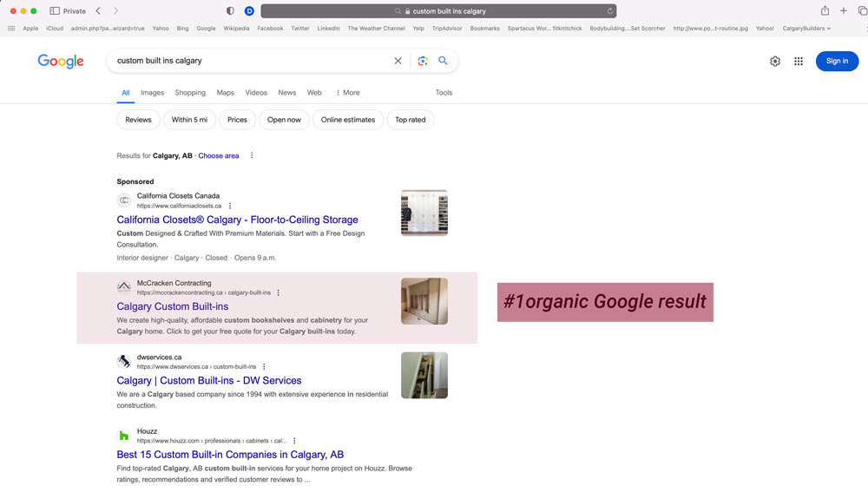Open Google quick settings gear

(x=775, y=62)
